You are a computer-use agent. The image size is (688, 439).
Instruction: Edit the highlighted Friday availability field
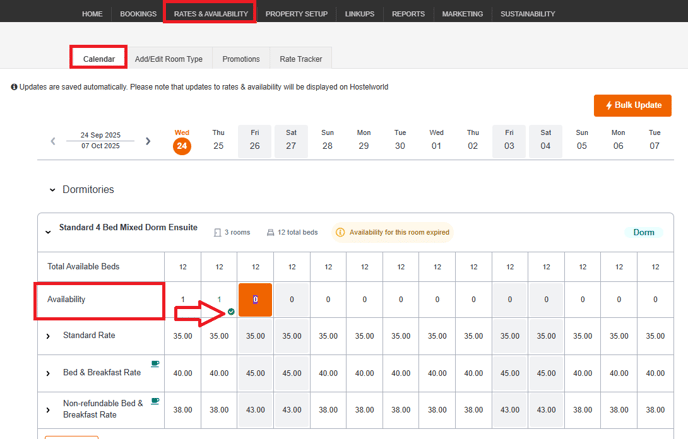pyautogui.click(x=255, y=299)
